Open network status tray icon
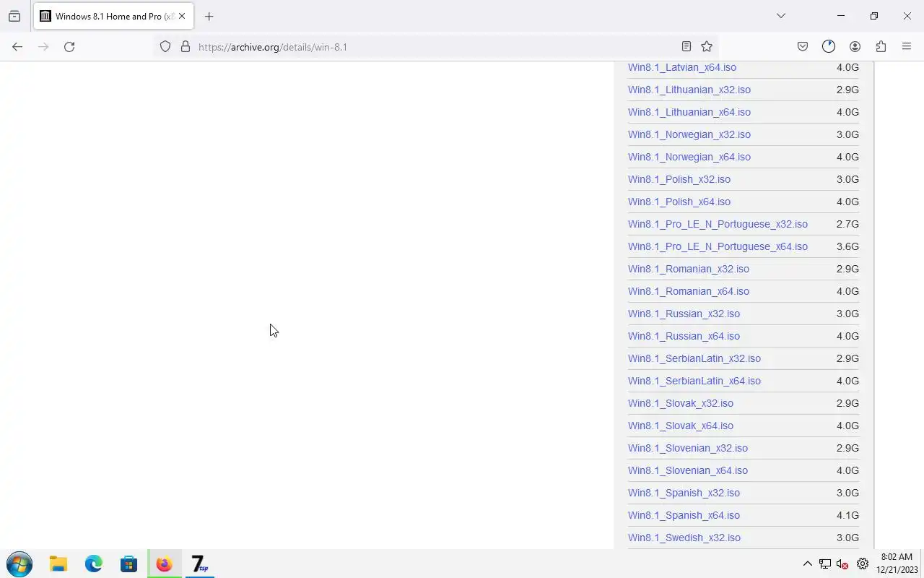Image resolution: width=924 pixels, height=578 pixels. pos(825,564)
